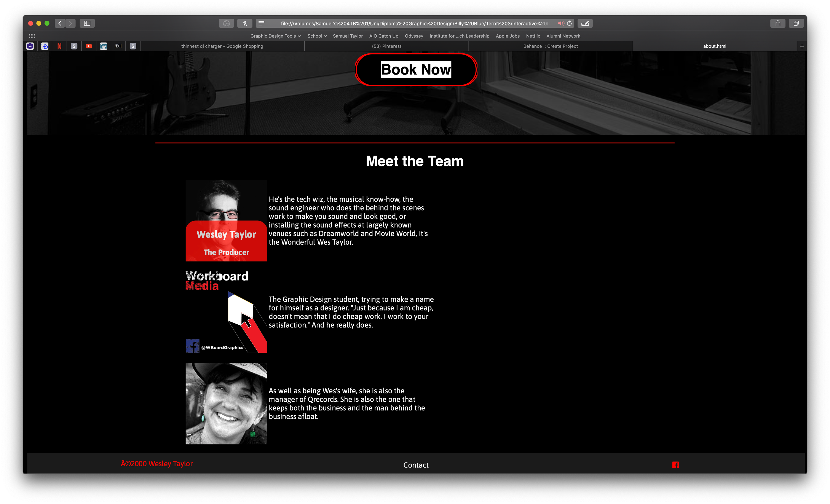The image size is (830, 504).
Task: Open the AIO Catch Up bookmark
Action: pos(384,36)
